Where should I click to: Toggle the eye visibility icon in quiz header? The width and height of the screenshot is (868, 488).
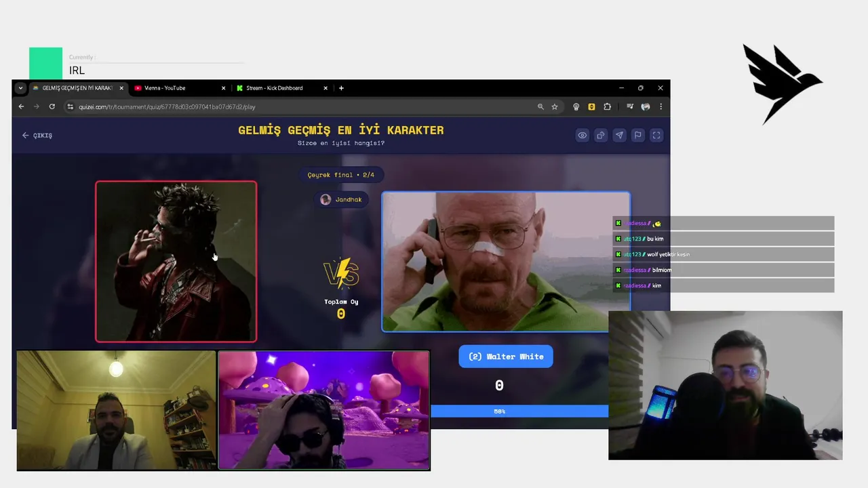pyautogui.click(x=582, y=136)
